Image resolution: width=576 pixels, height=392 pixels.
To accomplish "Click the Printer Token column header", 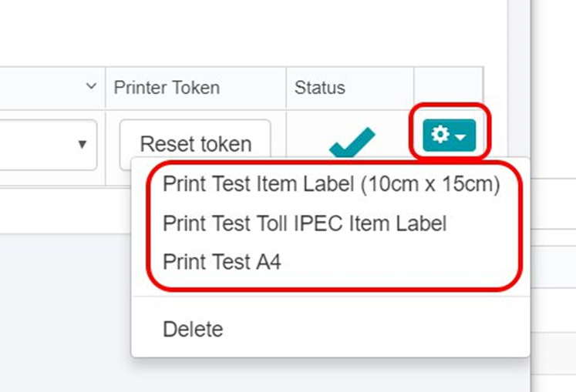I will click(x=167, y=88).
